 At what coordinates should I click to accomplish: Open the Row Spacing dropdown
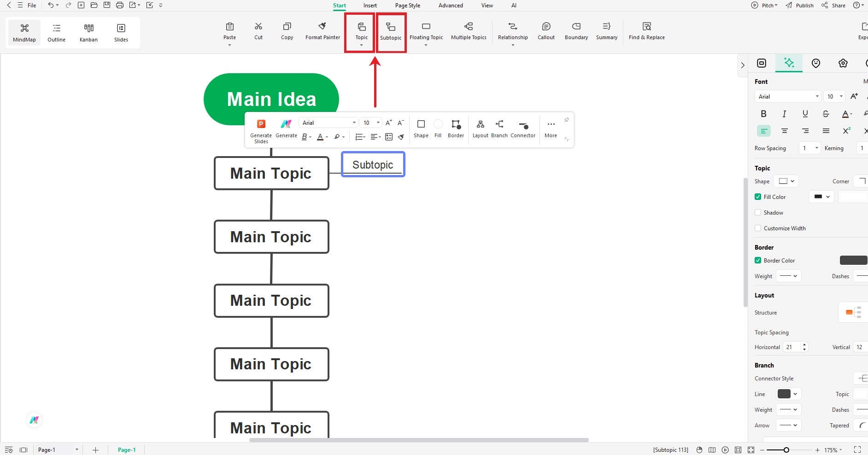click(x=810, y=148)
